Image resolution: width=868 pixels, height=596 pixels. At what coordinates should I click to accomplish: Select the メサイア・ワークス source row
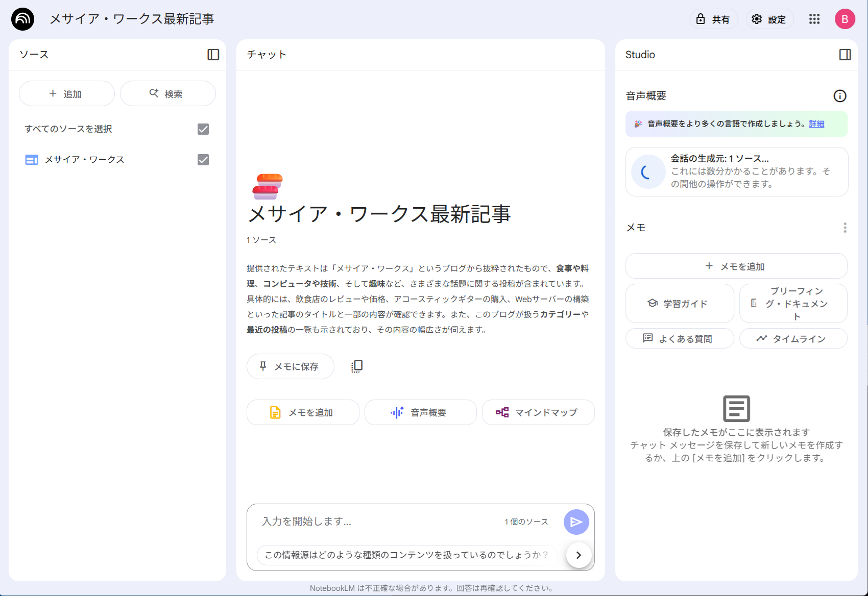(x=117, y=160)
